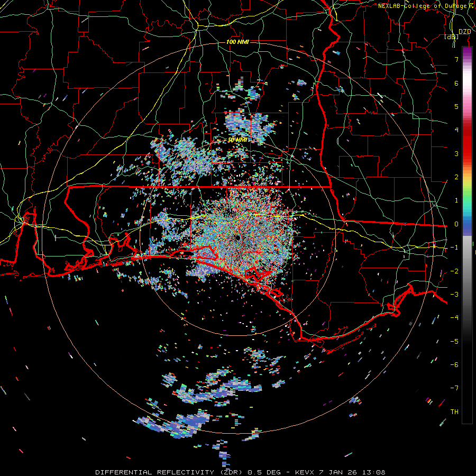Click the scale value -2 on legend
The image size is (476, 476).
[x=454, y=271]
